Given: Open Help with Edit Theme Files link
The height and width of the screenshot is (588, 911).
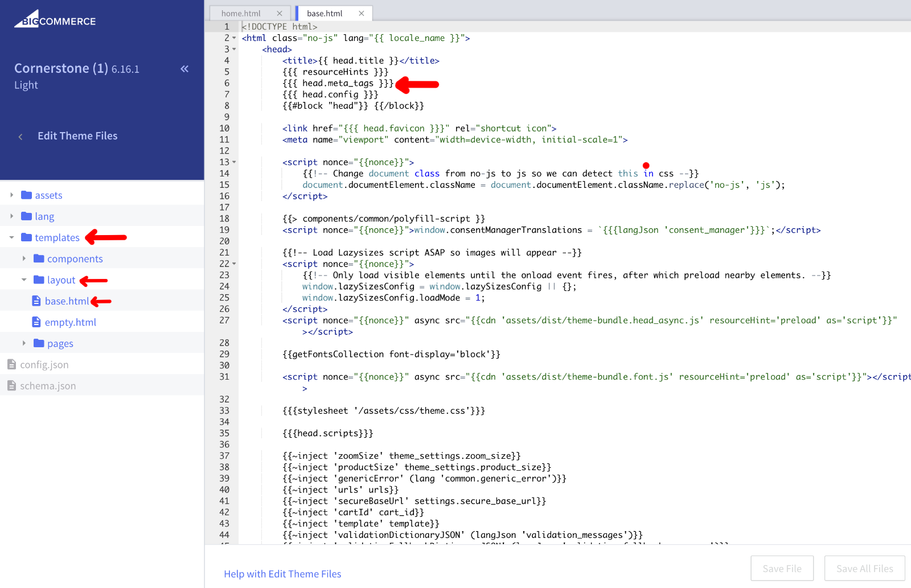Looking at the screenshot, I should point(282,574).
